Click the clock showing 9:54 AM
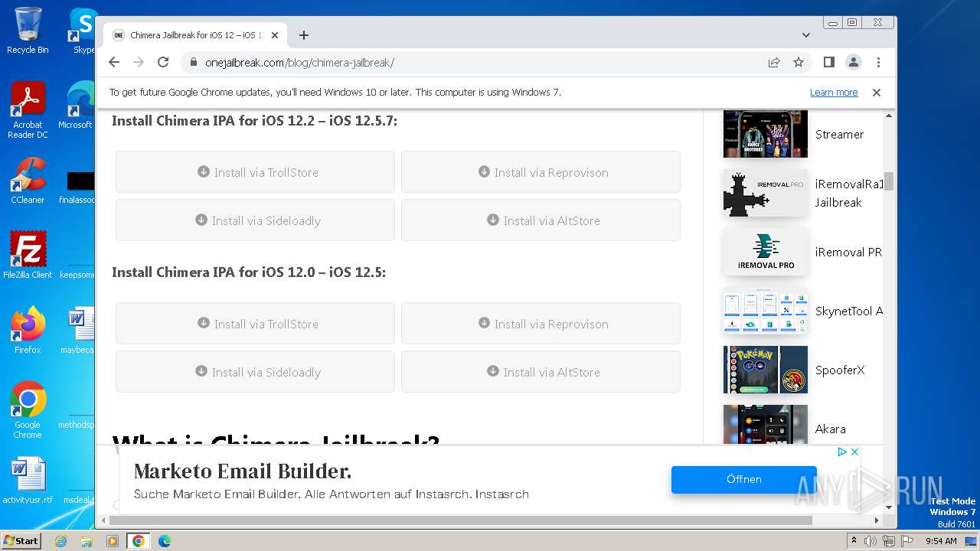 coord(941,541)
